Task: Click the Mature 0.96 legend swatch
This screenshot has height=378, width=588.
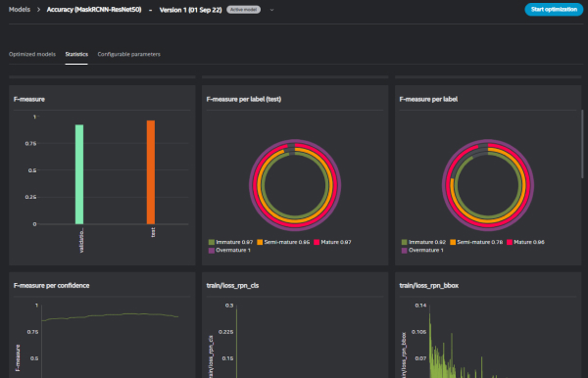Action: tap(510, 242)
